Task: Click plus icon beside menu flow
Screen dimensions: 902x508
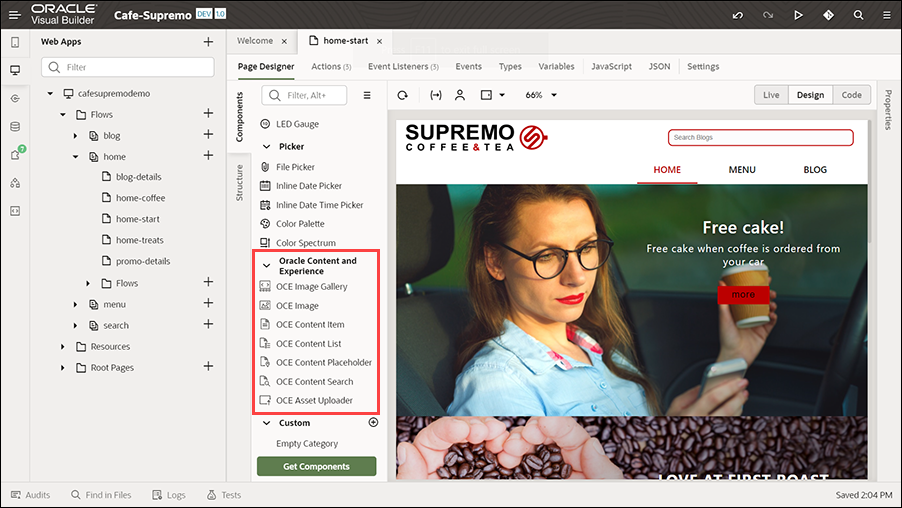Action: point(208,303)
